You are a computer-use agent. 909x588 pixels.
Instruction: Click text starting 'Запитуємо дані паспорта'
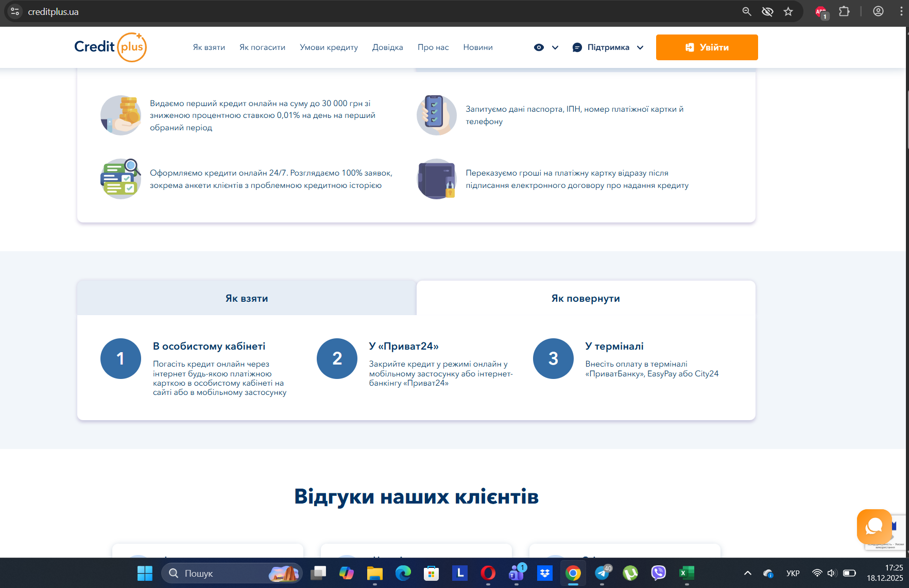575,115
